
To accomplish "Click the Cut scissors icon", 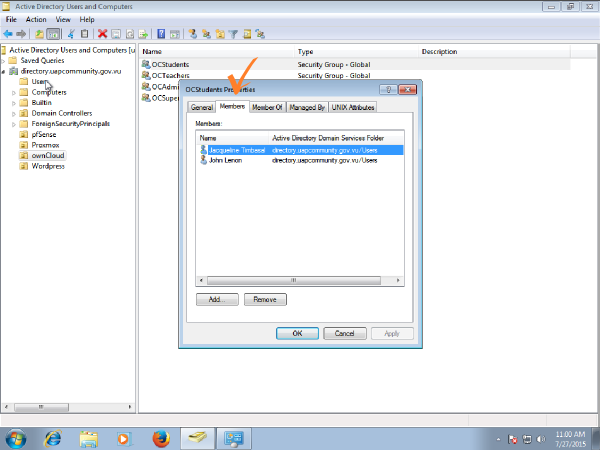I will (71, 34).
